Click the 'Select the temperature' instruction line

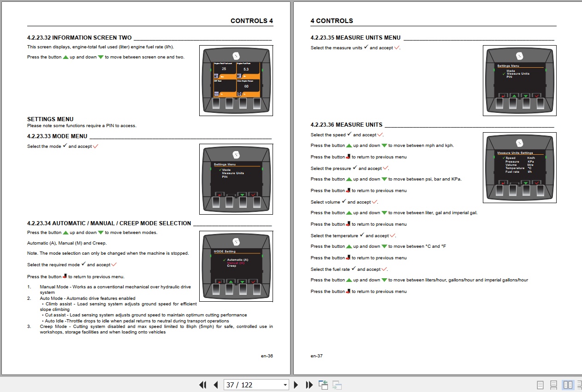(x=353, y=236)
